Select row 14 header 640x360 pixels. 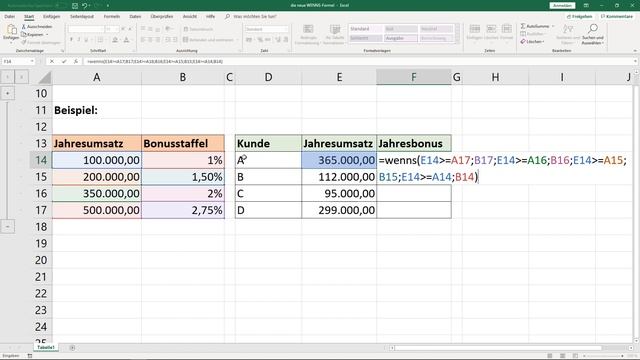click(x=41, y=160)
